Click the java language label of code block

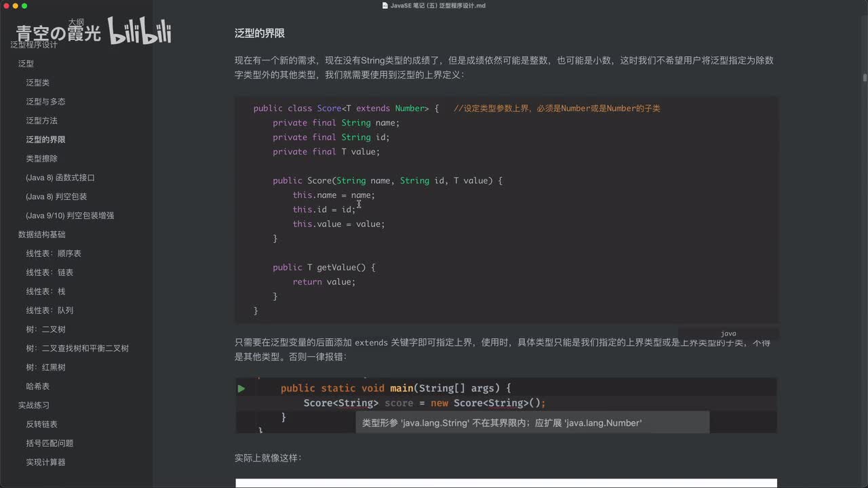click(728, 333)
